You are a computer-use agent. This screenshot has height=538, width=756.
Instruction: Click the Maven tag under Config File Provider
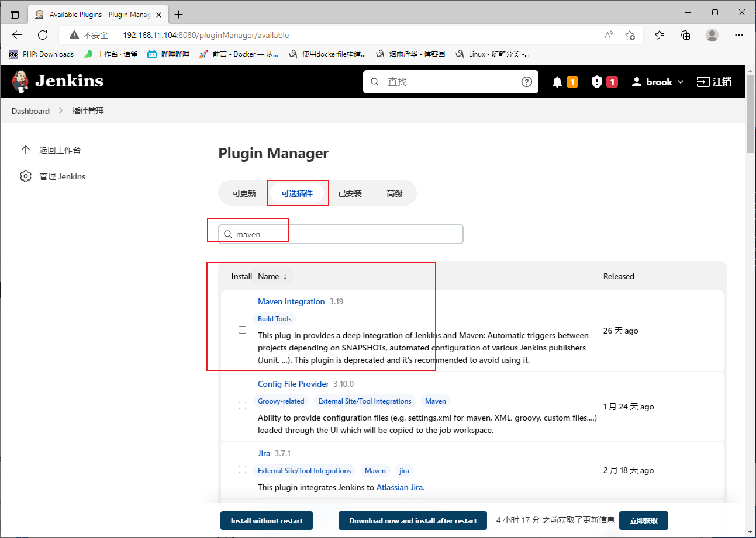436,401
